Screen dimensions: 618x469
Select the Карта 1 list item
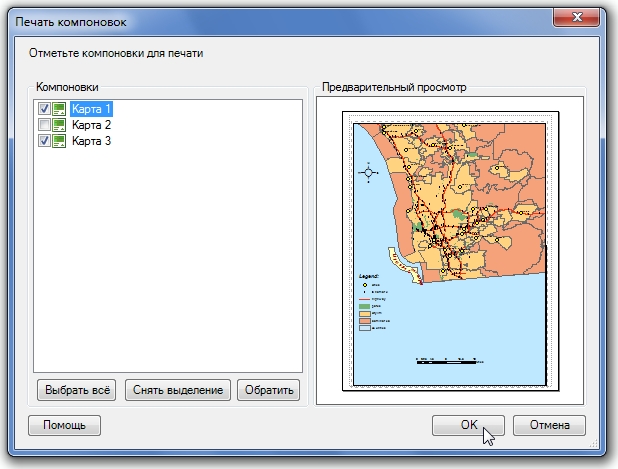(x=91, y=109)
